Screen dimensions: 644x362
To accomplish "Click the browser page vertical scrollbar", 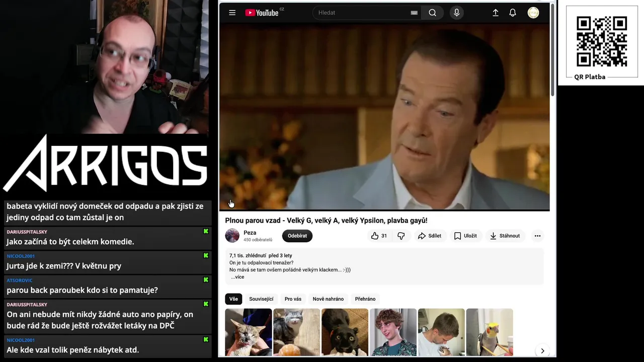I will pos(553,50).
